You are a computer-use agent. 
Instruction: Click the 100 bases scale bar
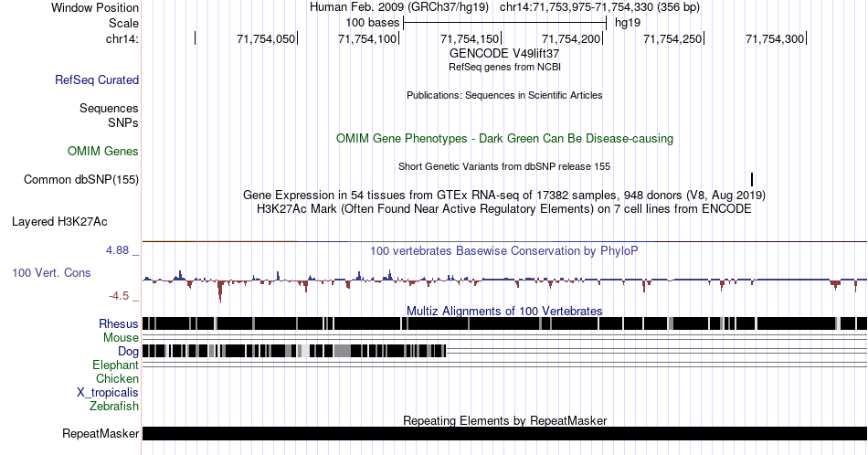(x=505, y=23)
